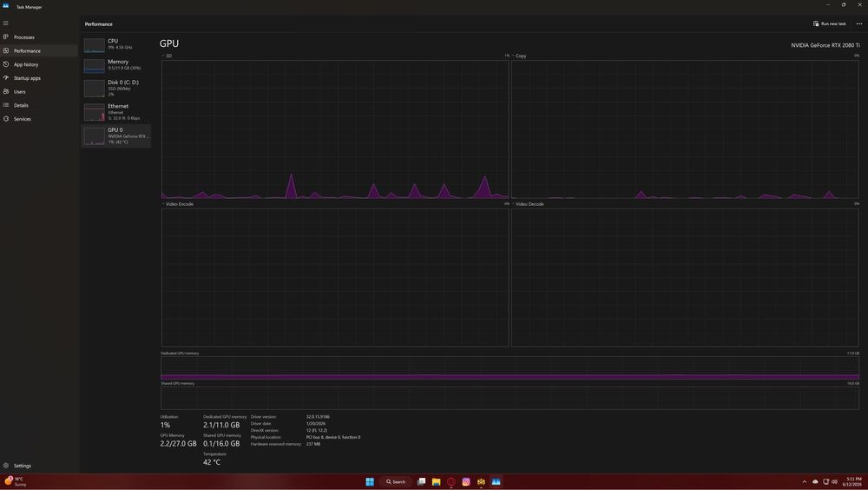Screen dimensions: 868x490
Task: Open the cloud tray icon
Action: (815, 481)
